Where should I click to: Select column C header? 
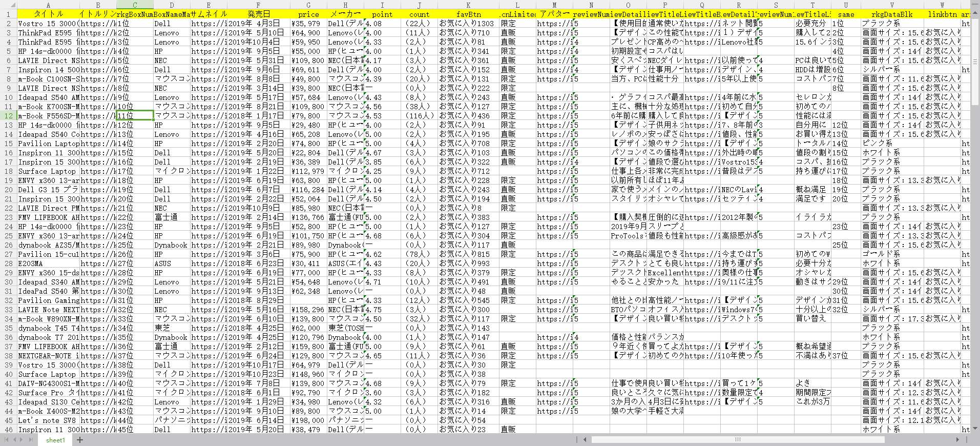point(135,5)
